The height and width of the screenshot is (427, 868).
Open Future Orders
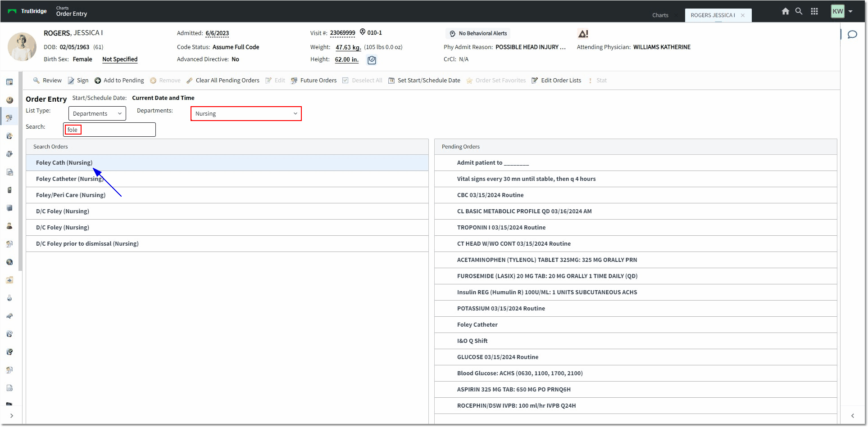[314, 81]
